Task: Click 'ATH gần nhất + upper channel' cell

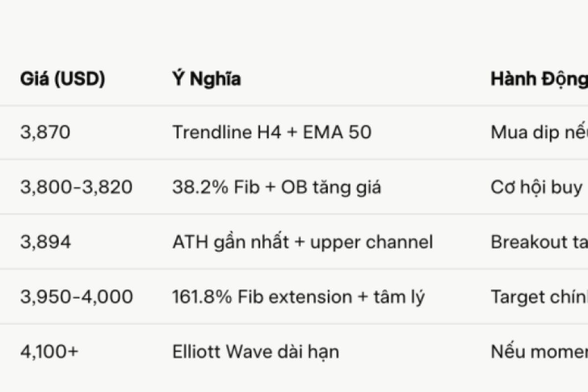Action: [302, 242]
